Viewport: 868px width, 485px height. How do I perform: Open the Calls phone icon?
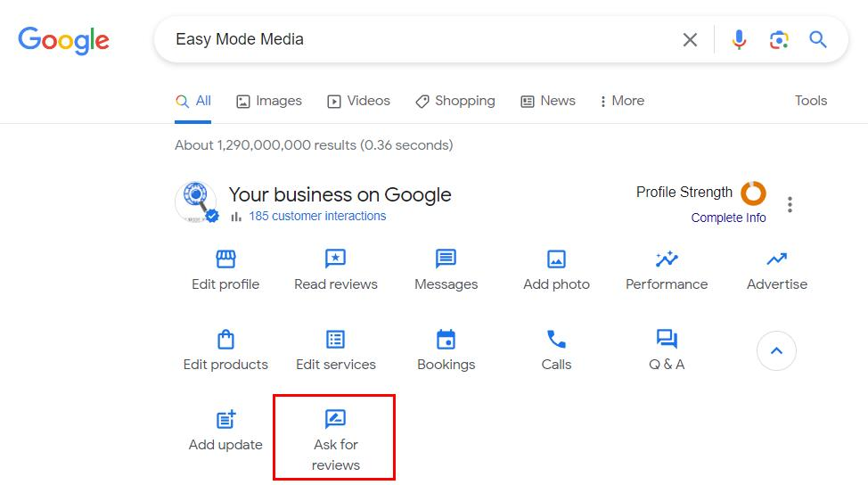[556, 339]
